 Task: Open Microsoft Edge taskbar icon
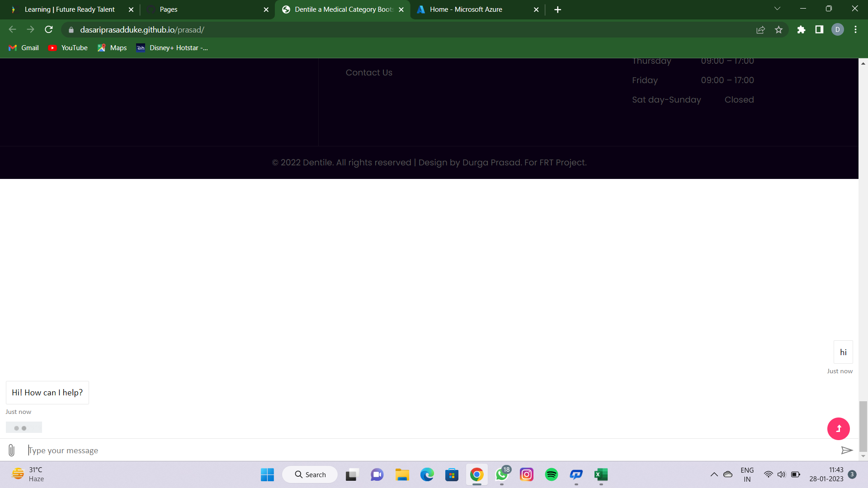[x=427, y=474]
